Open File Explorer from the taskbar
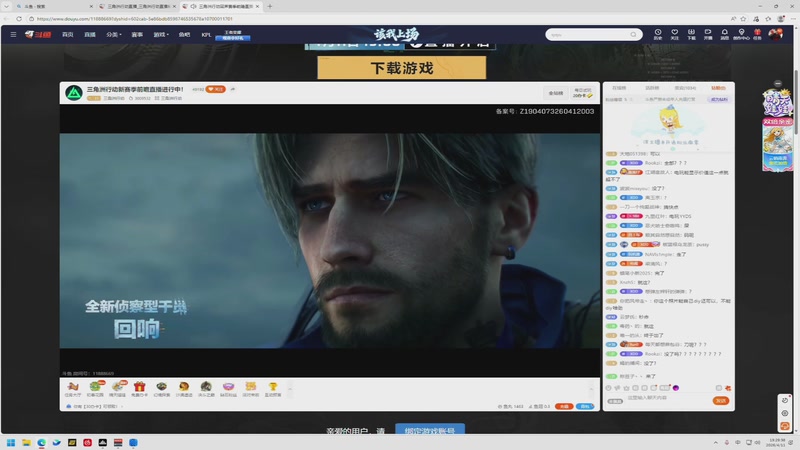 26,442
